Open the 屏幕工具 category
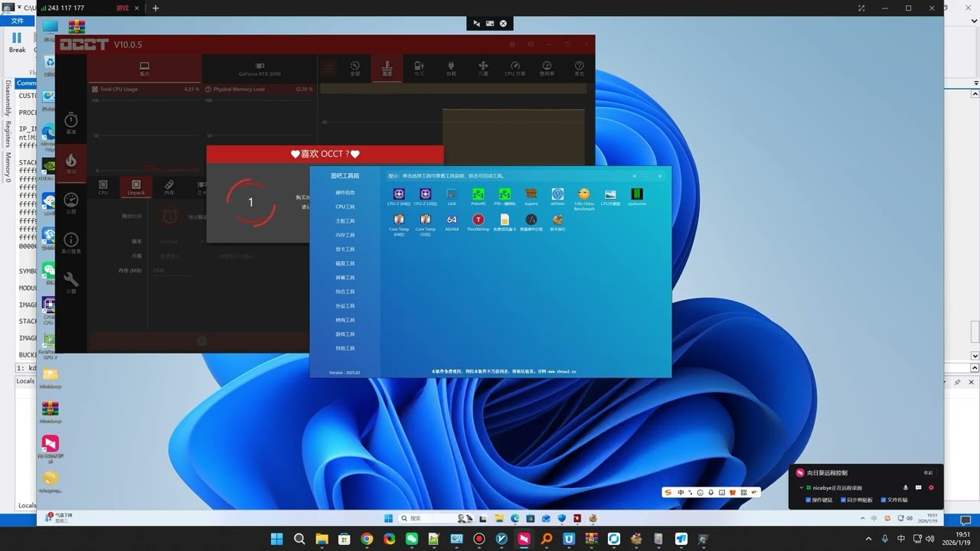Screen dimensions: 980x551 click(345, 278)
